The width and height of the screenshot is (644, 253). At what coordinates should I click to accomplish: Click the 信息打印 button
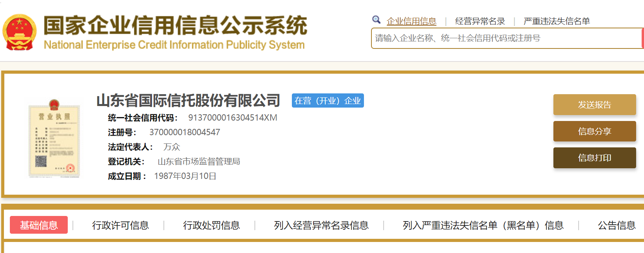click(x=595, y=158)
